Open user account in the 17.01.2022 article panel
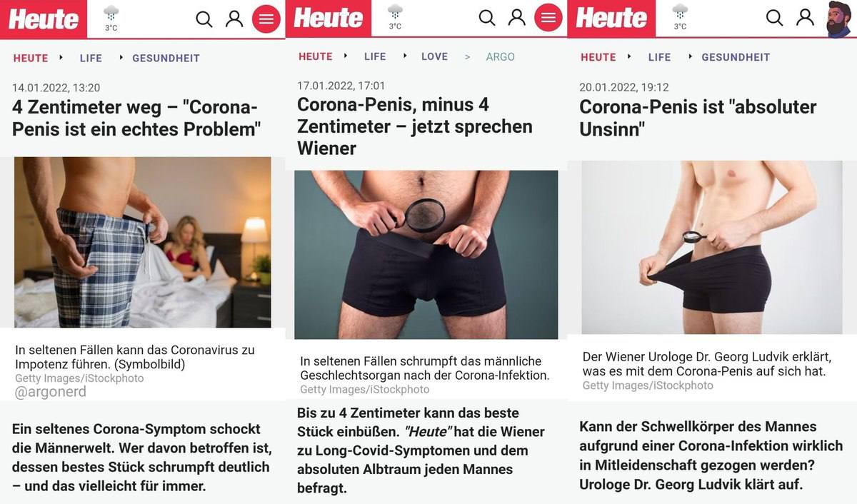The width and height of the screenshot is (857, 504). coord(517,18)
